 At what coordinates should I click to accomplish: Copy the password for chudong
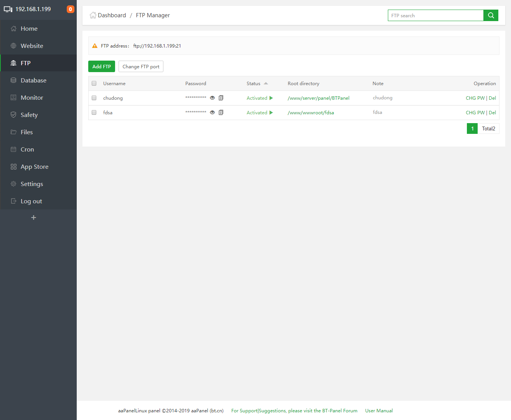(x=221, y=98)
